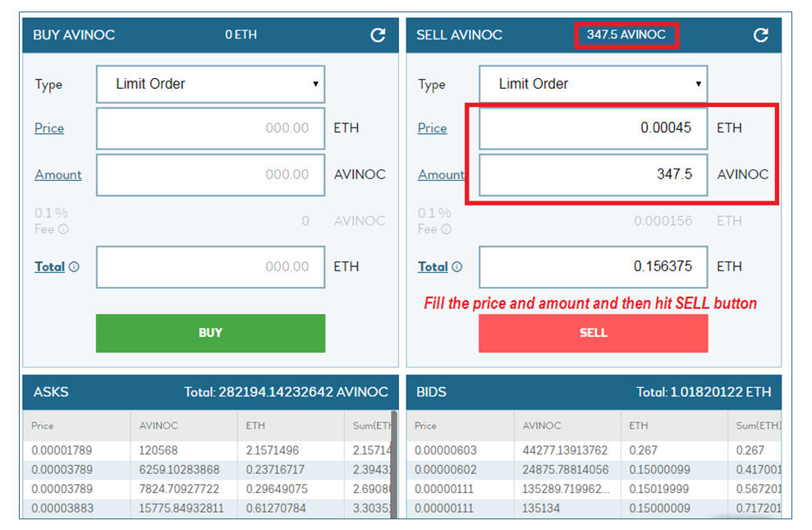
Task: Select ask price 0.00003883
Action: pyautogui.click(x=62, y=509)
